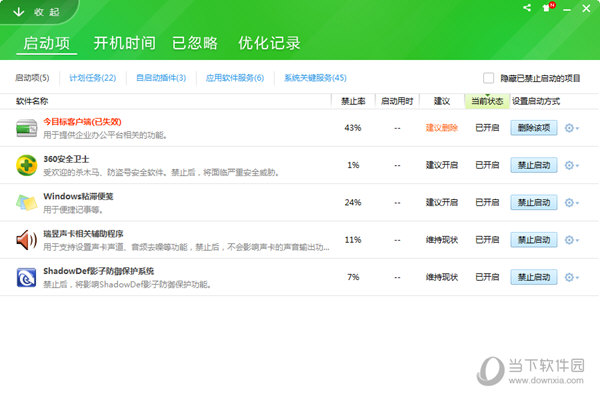Click 禁止启动 for 360安全卫士
The height and width of the screenshot is (400, 600).
point(534,165)
